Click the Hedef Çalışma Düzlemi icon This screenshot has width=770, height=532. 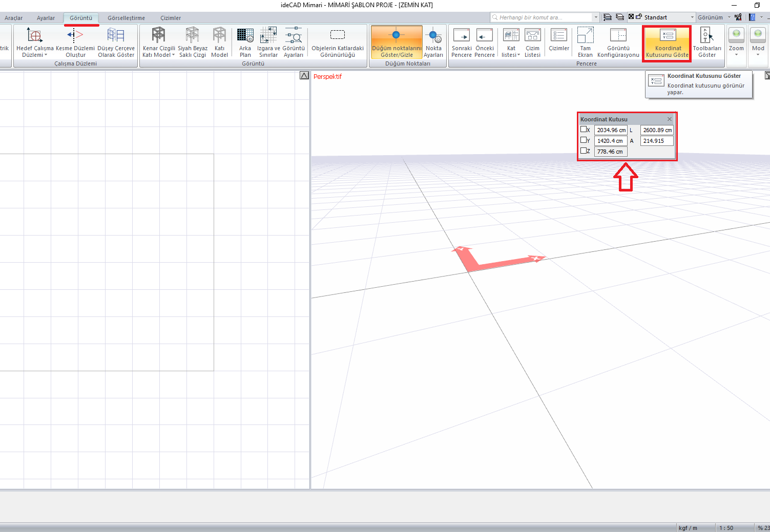(x=34, y=36)
